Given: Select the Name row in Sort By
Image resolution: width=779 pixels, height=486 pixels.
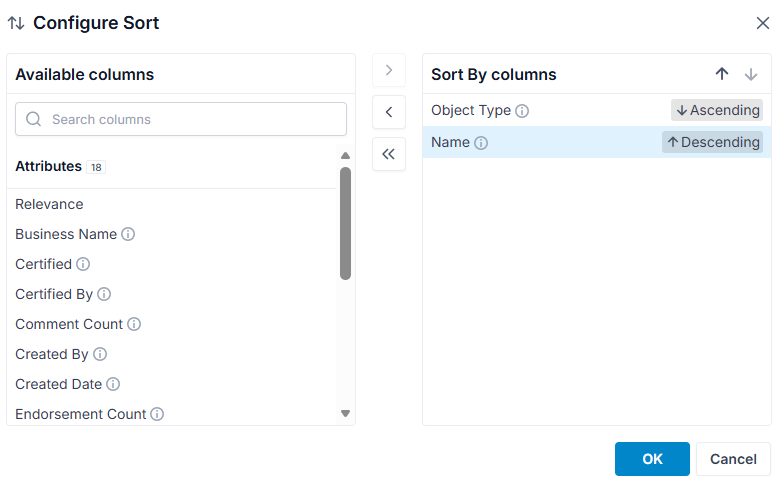Looking at the screenshot, I should click(x=597, y=142).
